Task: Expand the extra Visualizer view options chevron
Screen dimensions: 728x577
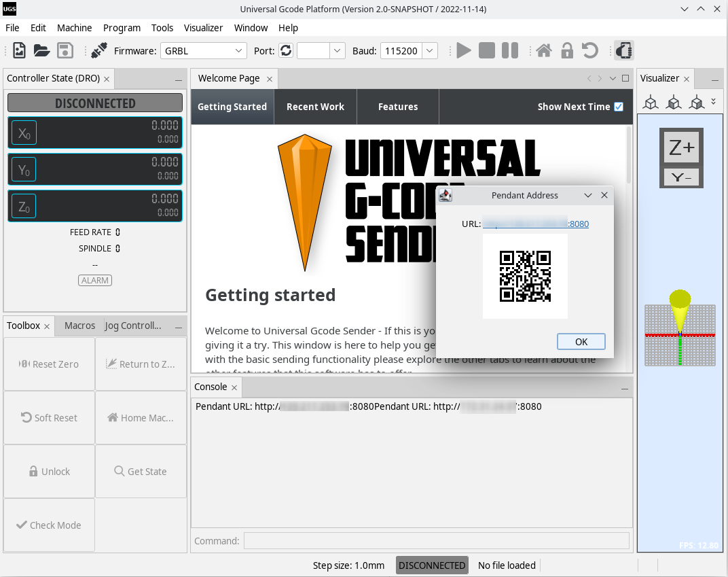Action: pyautogui.click(x=712, y=102)
